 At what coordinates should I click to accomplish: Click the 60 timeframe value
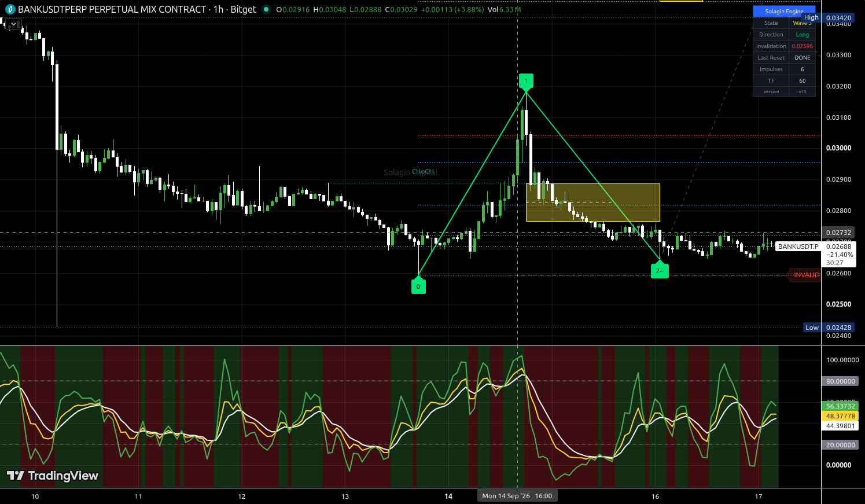pos(803,81)
